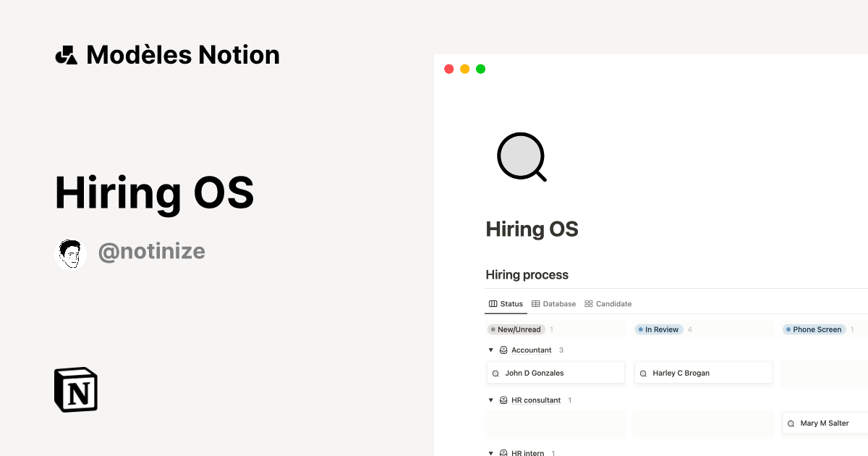Image resolution: width=868 pixels, height=456 pixels.
Task: Select the New/Unread status pill
Action: (516, 329)
